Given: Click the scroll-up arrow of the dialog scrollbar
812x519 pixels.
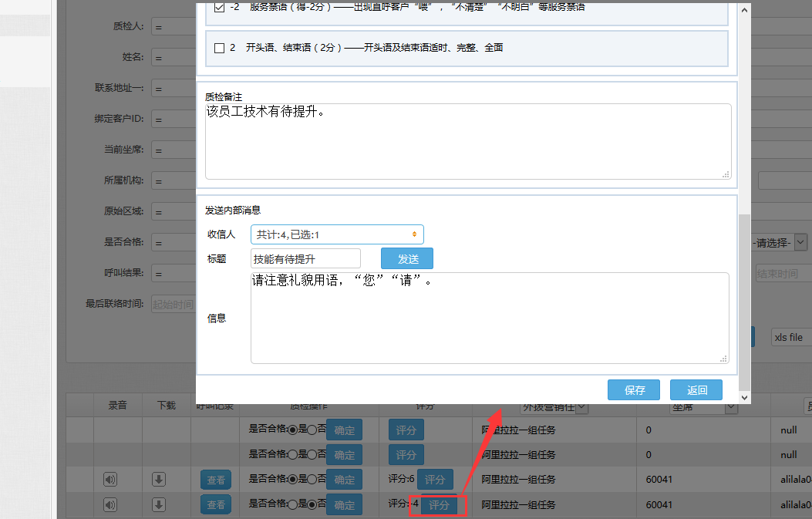Looking at the screenshot, I should 744,10.
